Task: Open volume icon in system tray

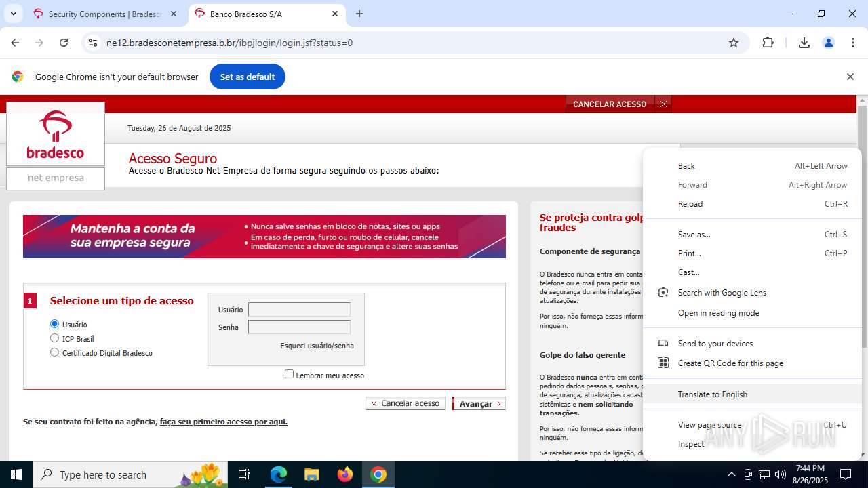Action: click(781, 474)
